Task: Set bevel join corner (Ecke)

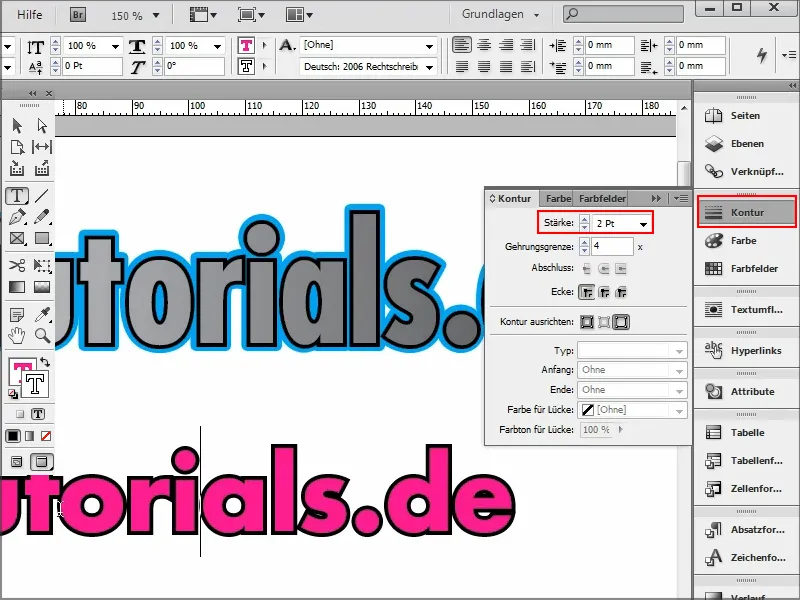Action: (x=621, y=292)
